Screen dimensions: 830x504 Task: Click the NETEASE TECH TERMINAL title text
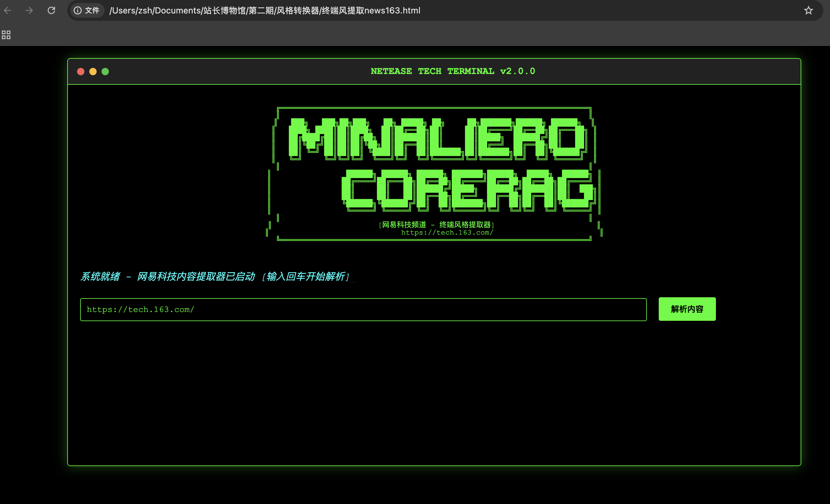(452, 71)
